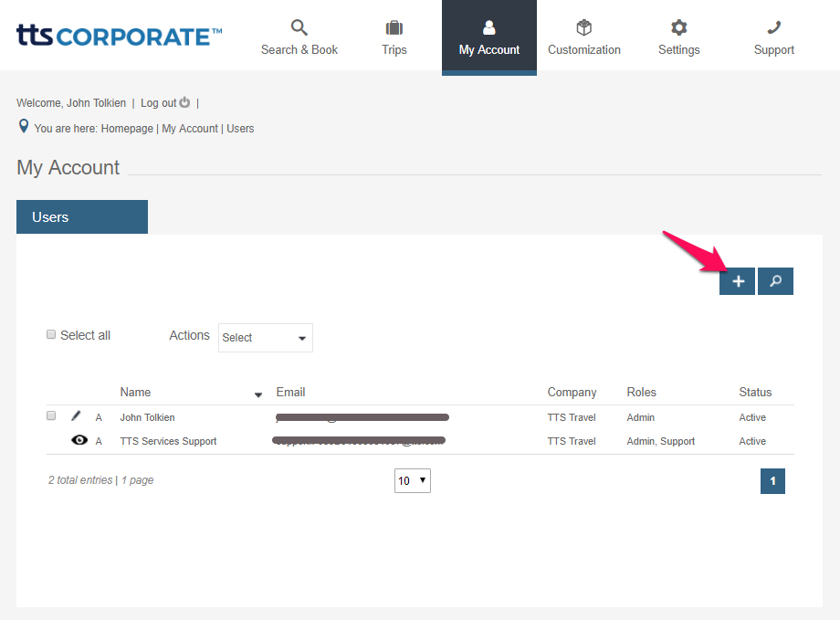
Task: Open Support phone section
Action: [773, 37]
